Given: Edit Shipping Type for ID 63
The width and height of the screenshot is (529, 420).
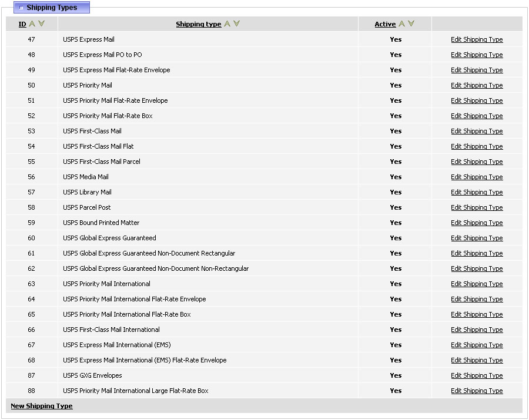Looking at the screenshot, I should [x=477, y=284].
